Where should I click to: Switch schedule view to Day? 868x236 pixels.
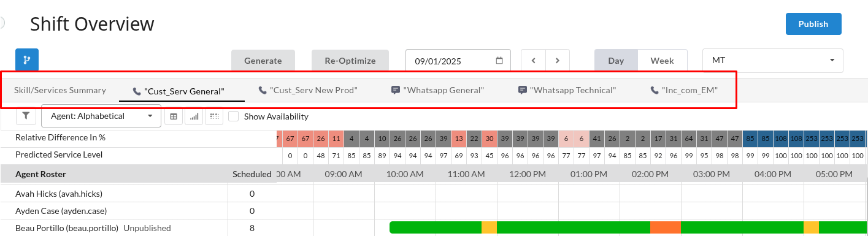click(616, 61)
